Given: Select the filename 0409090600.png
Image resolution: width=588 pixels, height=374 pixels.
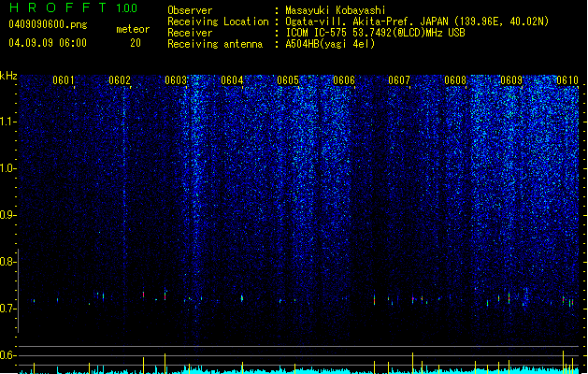Looking at the screenshot, I should point(48,24).
